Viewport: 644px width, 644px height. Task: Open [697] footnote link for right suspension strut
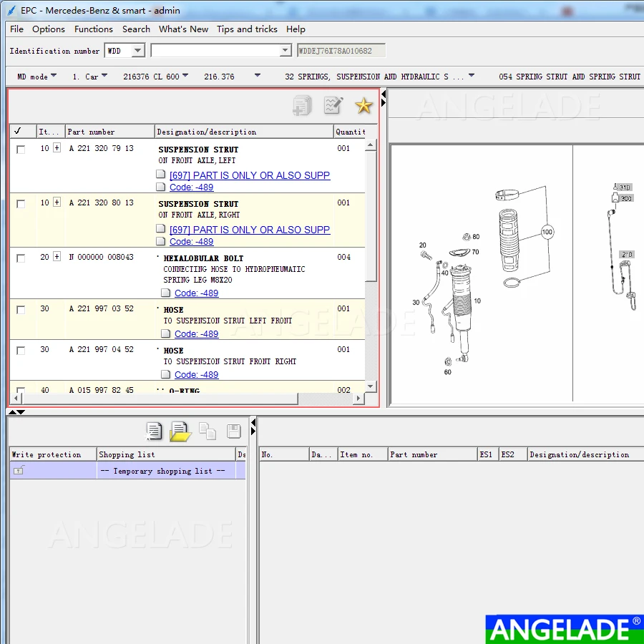point(250,229)
